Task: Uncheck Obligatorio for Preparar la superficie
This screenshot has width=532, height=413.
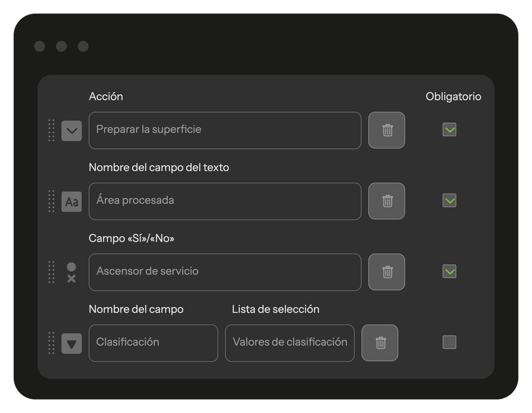Action: pos(449,130)
